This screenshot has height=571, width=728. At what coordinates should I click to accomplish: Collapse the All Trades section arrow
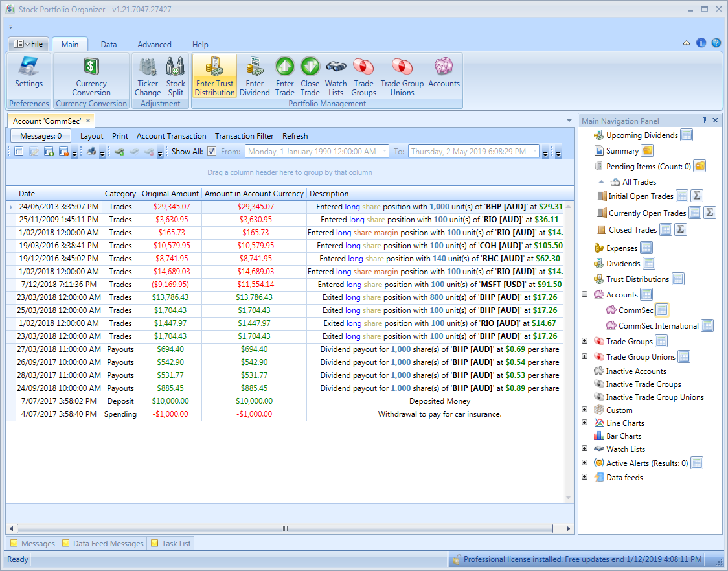[x=601, y=181]
